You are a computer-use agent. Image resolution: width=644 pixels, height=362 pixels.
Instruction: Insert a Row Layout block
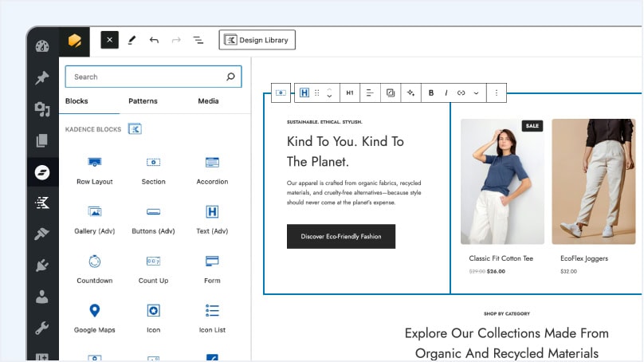[x=94, y=170]
